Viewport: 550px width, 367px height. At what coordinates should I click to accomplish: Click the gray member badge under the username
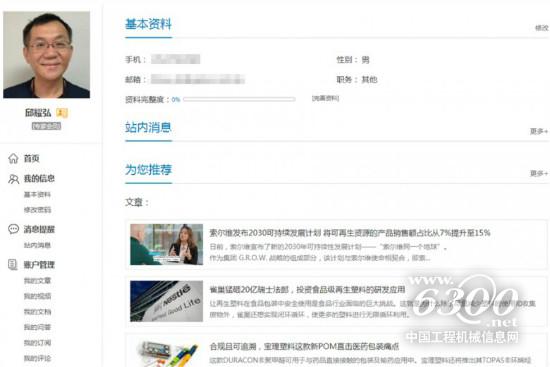[46, 126]
